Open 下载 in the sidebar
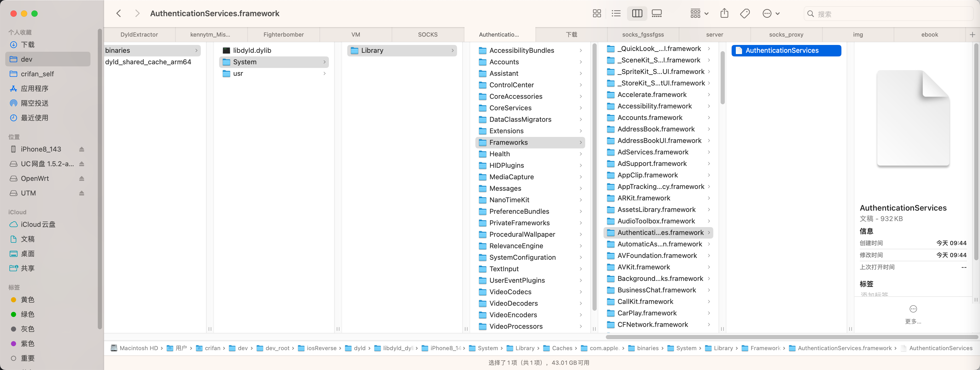The width and height of the screenshot is (980, 370). point(48,45)
